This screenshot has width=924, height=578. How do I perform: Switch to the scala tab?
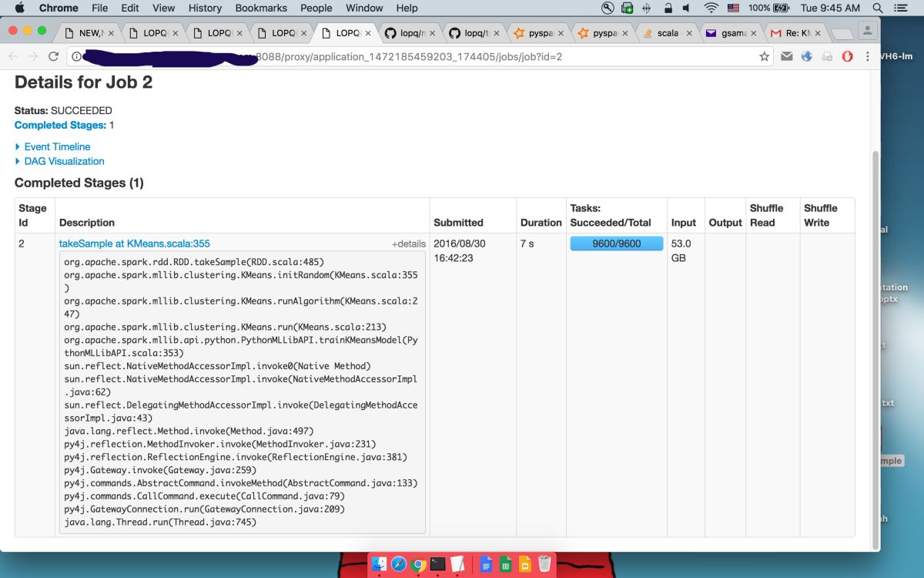click(667, 33)
